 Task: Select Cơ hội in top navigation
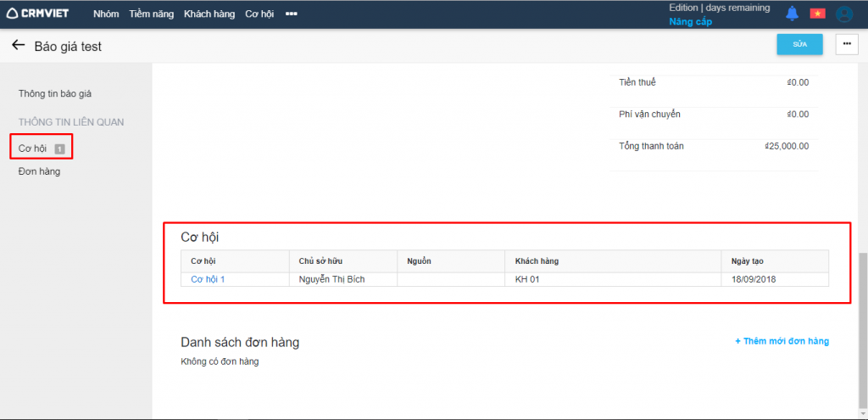pos(260,14)
